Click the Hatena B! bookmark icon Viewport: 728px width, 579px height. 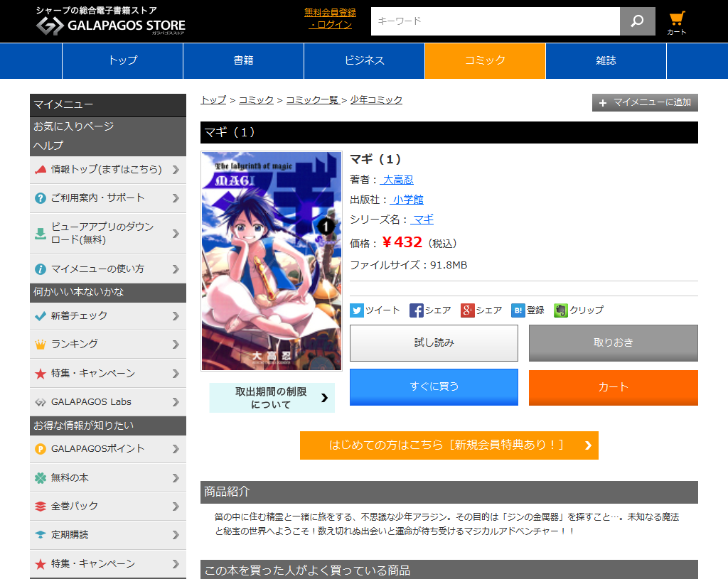pyautogui.click(x=518, y=310)
